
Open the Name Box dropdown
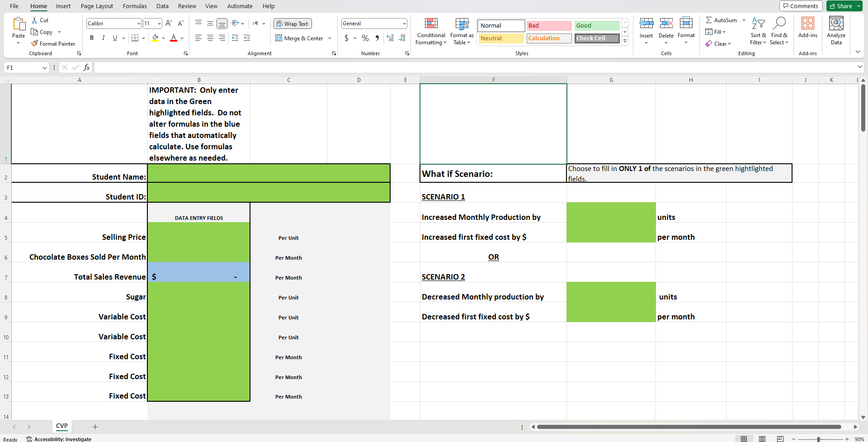click(44, 67)
